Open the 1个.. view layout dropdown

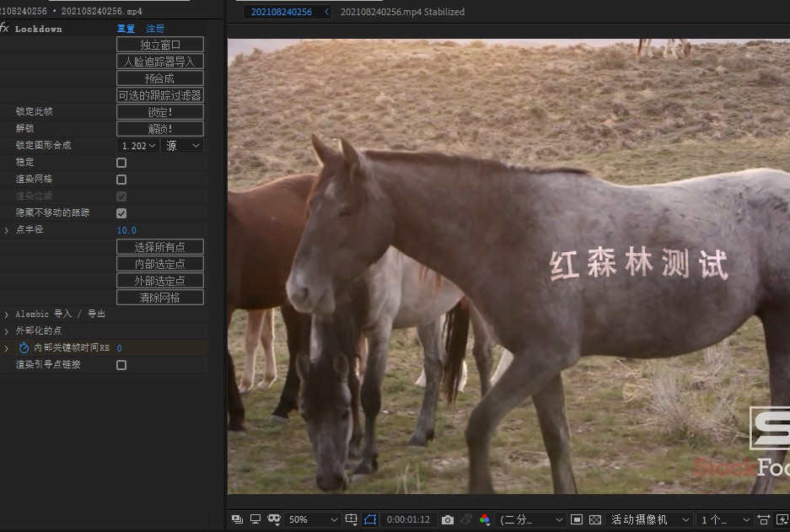726,519
